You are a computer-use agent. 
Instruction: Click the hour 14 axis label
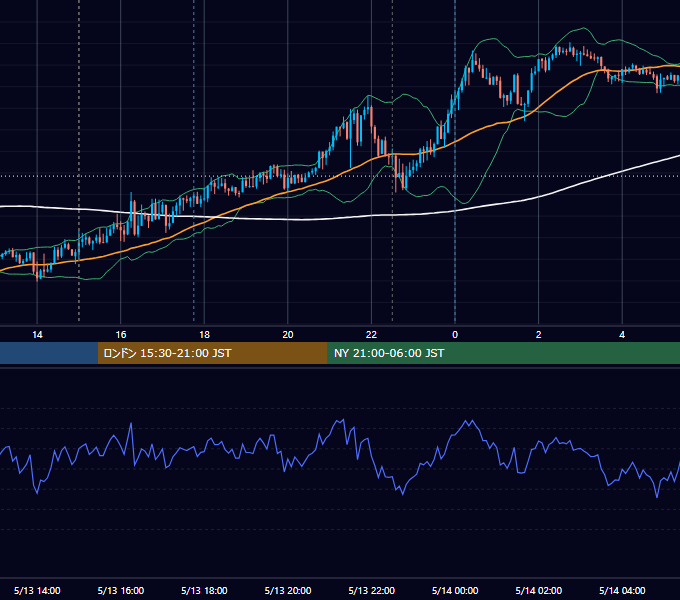tap(37, 335)
